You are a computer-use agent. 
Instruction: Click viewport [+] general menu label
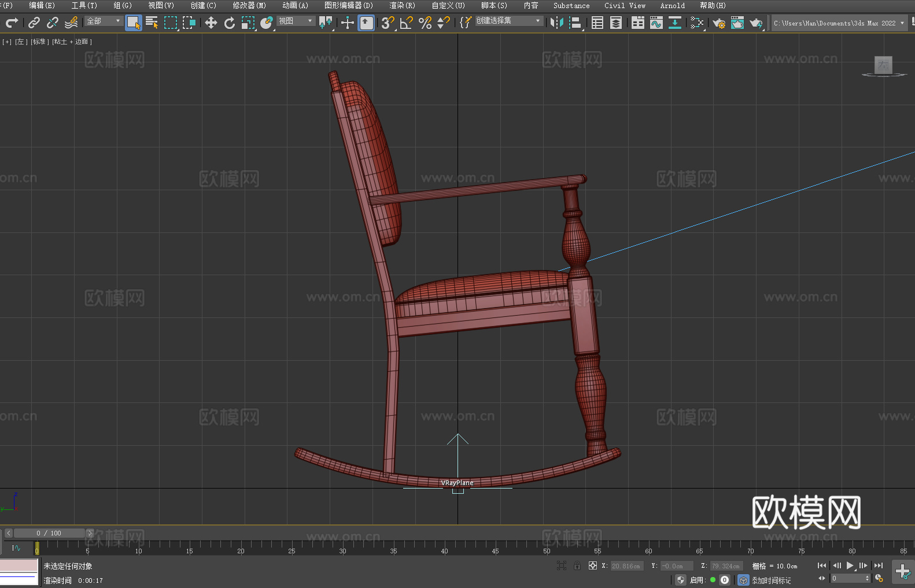coord(7,42)
